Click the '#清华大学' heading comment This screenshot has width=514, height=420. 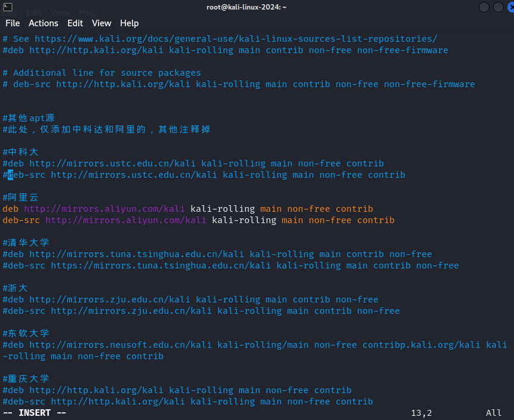[26, 243]
